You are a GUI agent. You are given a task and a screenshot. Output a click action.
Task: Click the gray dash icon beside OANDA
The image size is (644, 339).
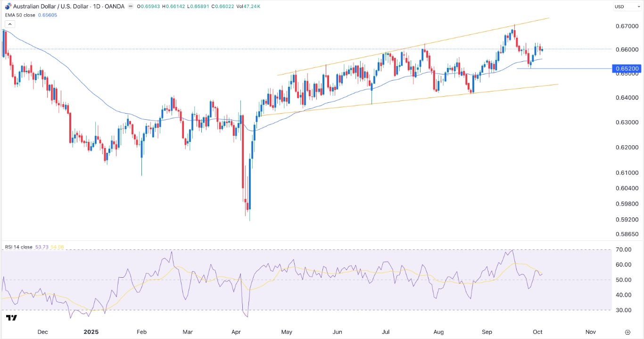(x=131, y=6)
